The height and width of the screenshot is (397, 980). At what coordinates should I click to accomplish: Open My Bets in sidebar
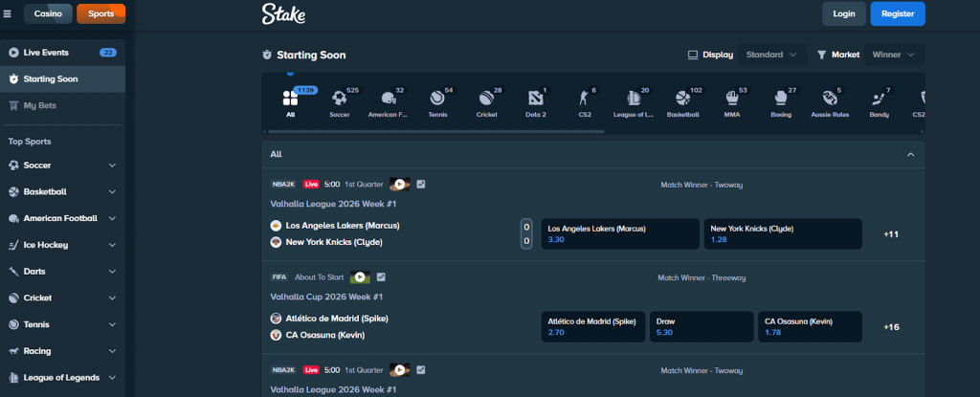tap(62, 105)
